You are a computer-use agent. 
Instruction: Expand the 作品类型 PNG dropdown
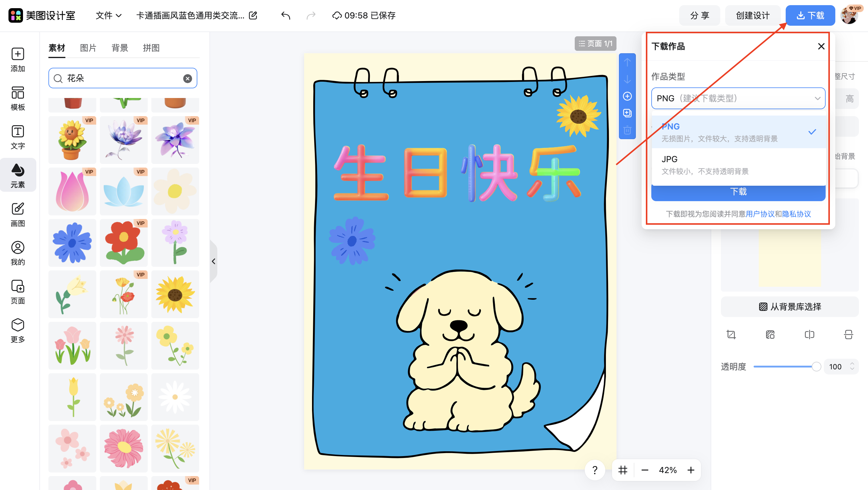tap(738, 98)
